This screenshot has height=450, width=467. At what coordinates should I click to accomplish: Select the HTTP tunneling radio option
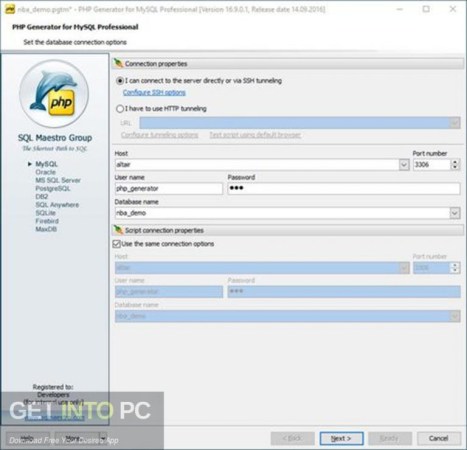[x=120, y=109]
